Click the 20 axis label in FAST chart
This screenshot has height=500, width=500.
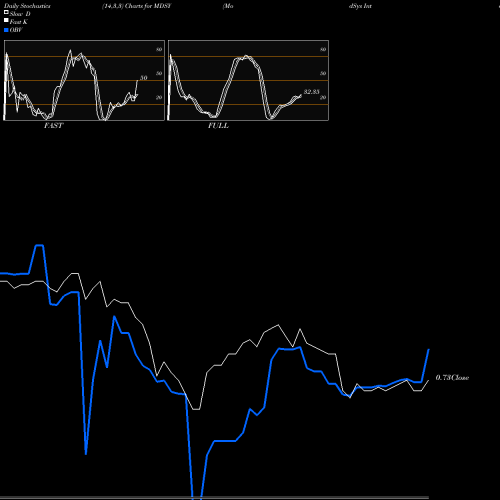click(x=159, y=97)
